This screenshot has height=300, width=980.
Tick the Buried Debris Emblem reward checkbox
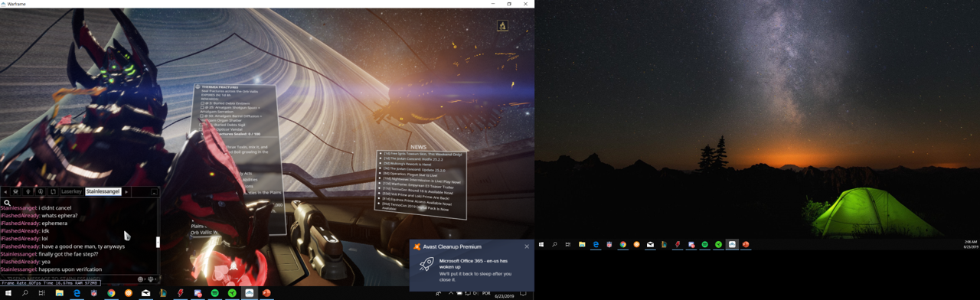(202, 103)
